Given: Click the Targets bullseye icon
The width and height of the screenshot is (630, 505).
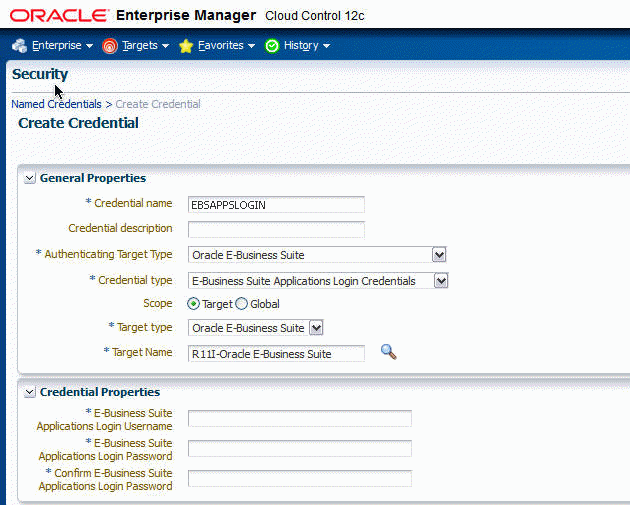Looking at the screenshot, I should 110,46.
